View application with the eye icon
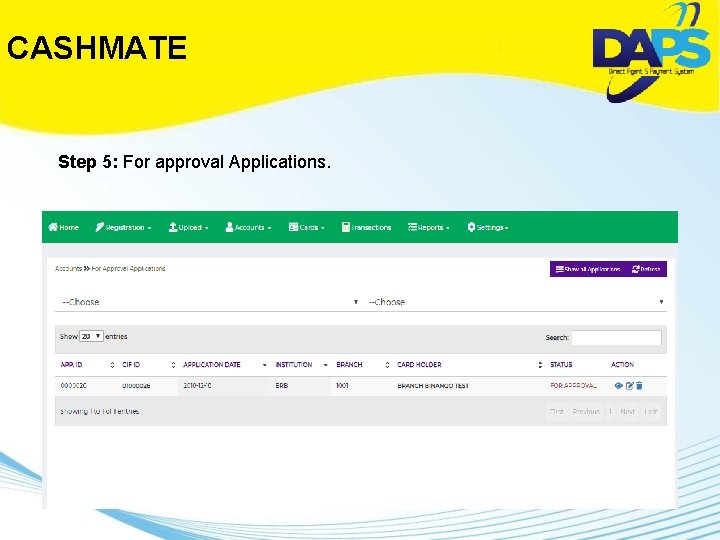Viewport: 720px width, 540px height. [619, 386]
